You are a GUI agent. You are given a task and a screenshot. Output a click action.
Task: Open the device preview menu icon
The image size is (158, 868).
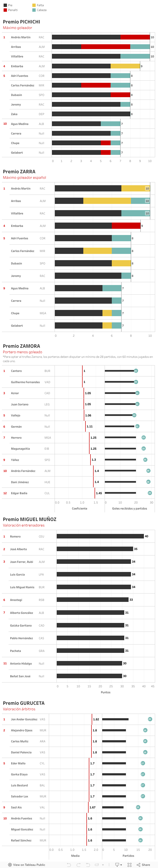pyautogui.click(x=118, y=865)
